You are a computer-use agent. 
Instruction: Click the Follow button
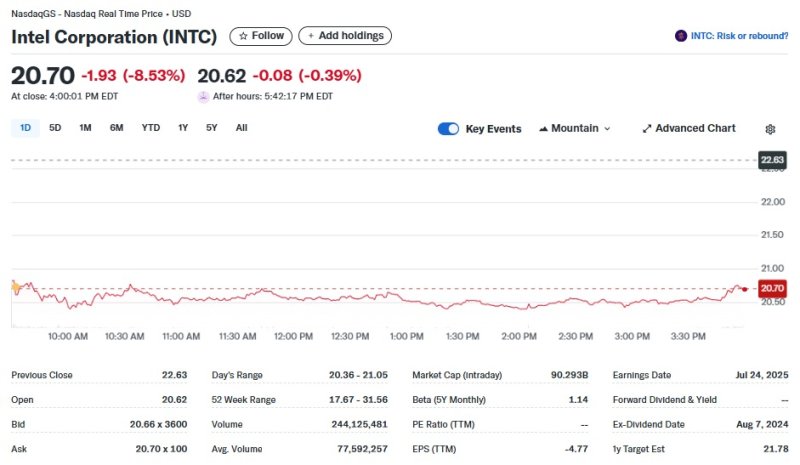[x=260, y=36]
